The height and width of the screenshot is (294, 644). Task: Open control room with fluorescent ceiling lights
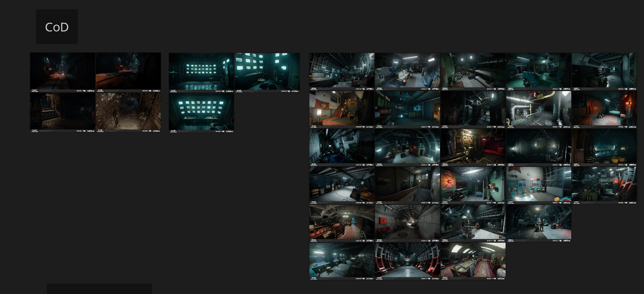(407, 71)
